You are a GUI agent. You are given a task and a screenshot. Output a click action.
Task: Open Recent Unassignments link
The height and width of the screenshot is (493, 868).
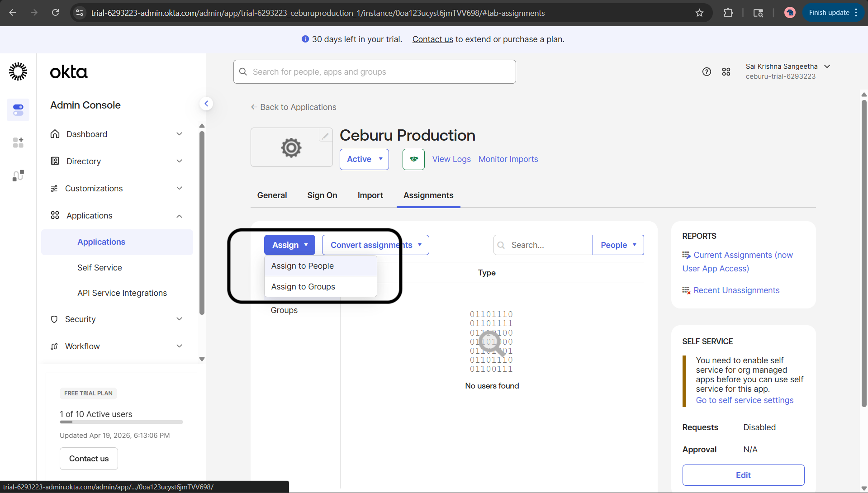click(x=736, y=290)
